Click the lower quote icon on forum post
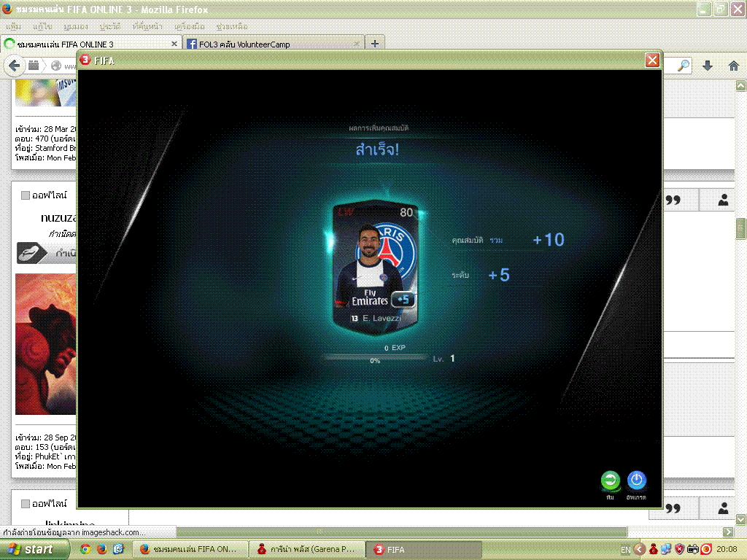747x560 pixels. 673,508
